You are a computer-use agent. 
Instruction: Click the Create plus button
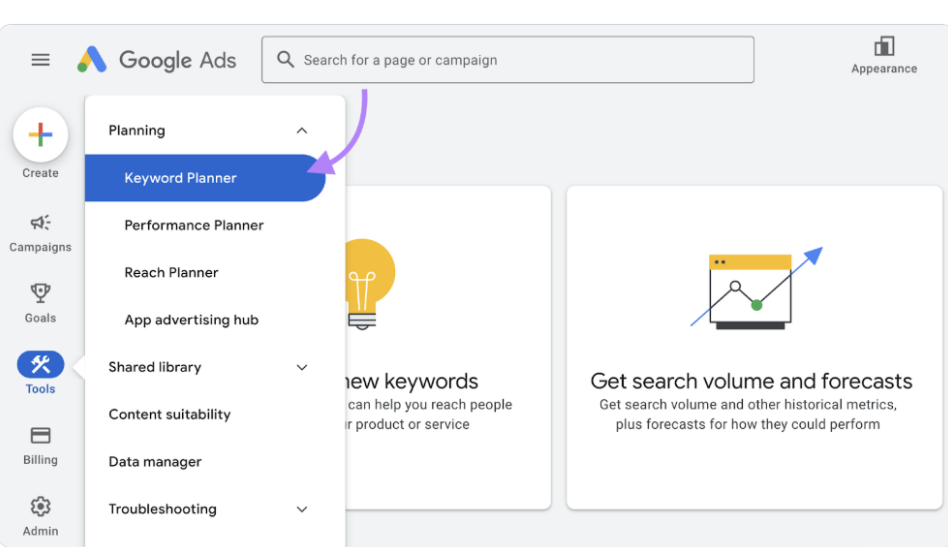[x=40, y=136]
